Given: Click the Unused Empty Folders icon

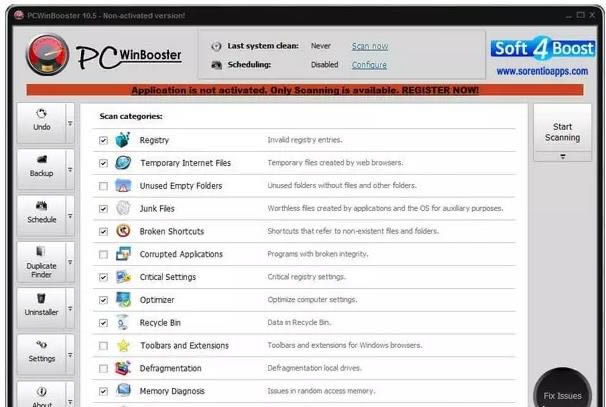Looking at the screenshot, I should [123, 186].
